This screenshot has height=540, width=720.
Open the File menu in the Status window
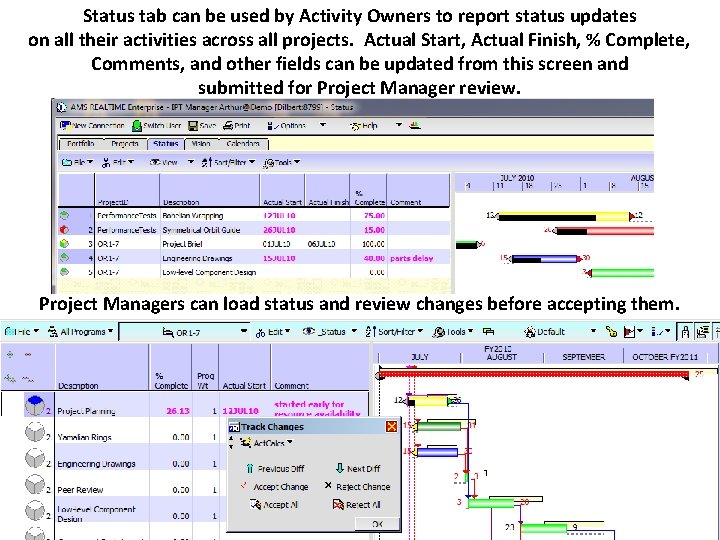coord(77,162)
